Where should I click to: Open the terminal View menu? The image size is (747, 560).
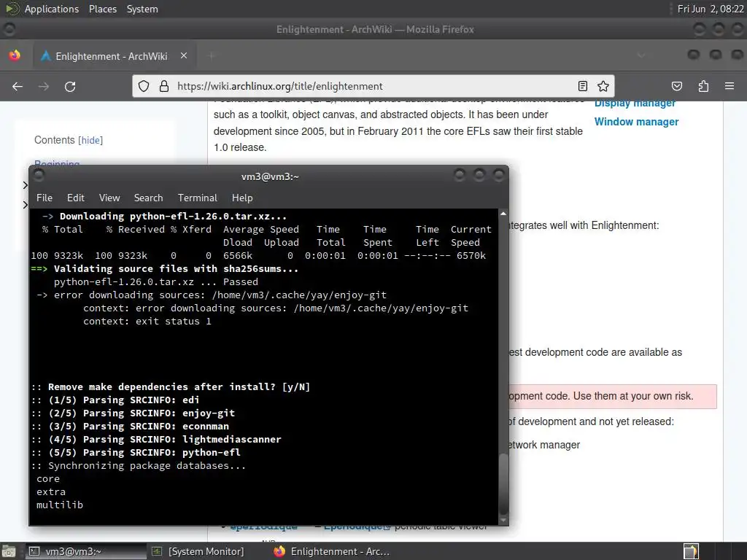click(x=109, y=198)
